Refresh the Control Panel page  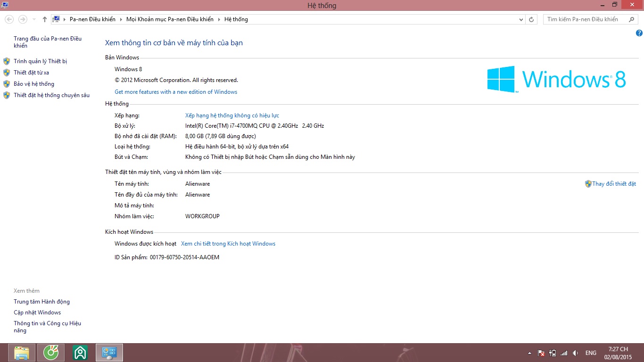[531, 19]
